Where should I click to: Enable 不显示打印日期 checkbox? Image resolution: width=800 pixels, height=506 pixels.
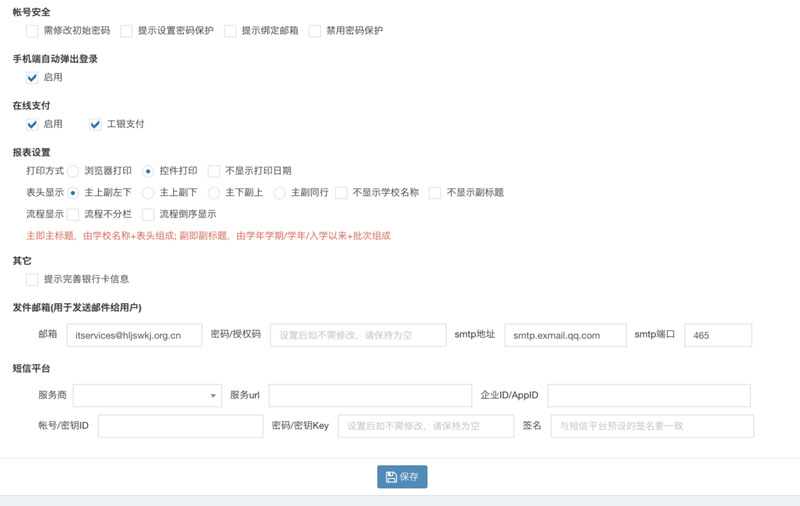tap(214, 172)
